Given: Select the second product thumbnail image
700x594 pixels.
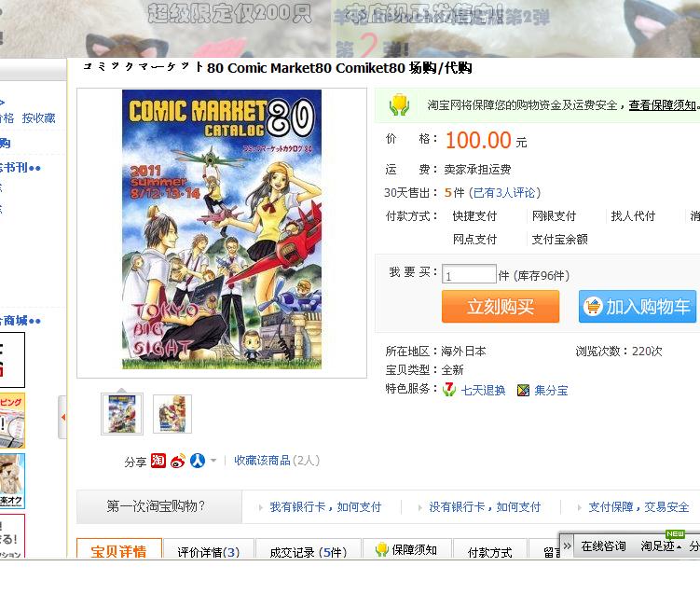Looking at the screenshot, I should pos(172,414).
